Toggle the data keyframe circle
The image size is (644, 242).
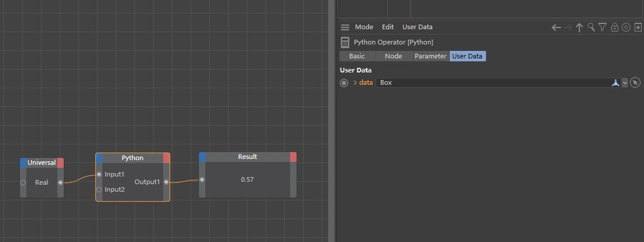coord(344,83)
